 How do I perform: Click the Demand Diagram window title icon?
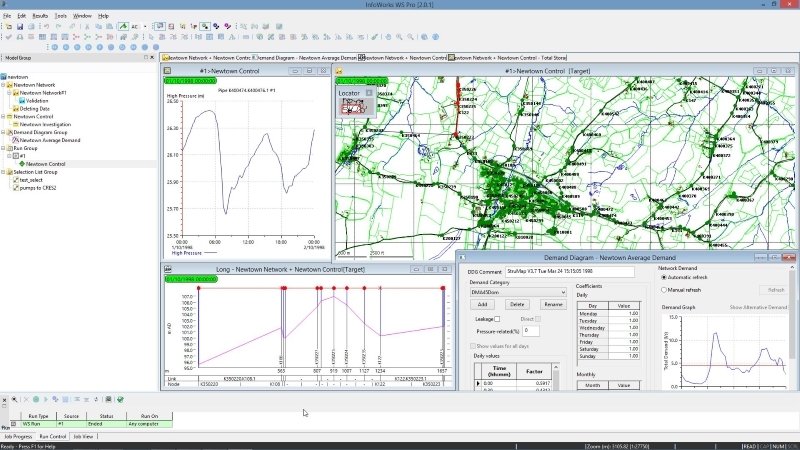tap(462, 258)
